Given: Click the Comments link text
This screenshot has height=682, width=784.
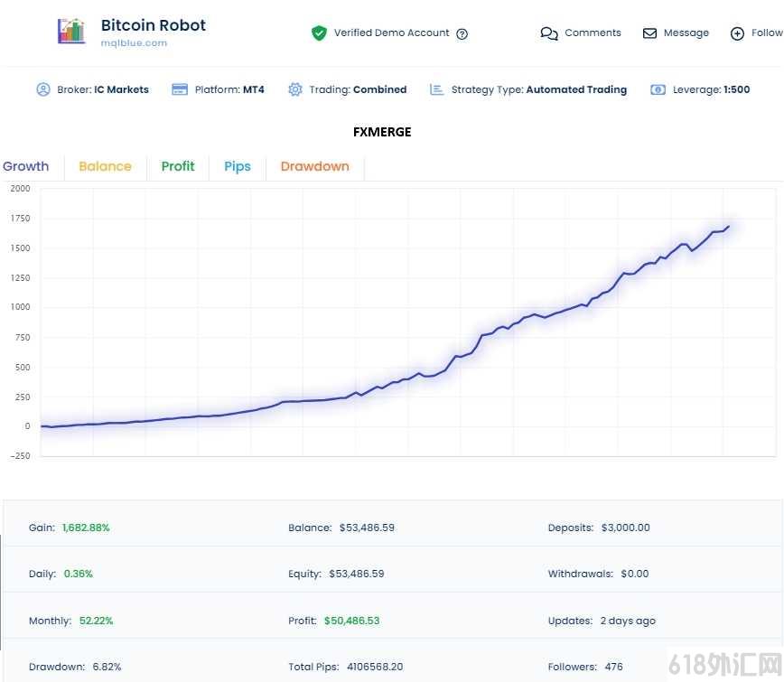Looking at the screenshot, I should pos(593,33).
